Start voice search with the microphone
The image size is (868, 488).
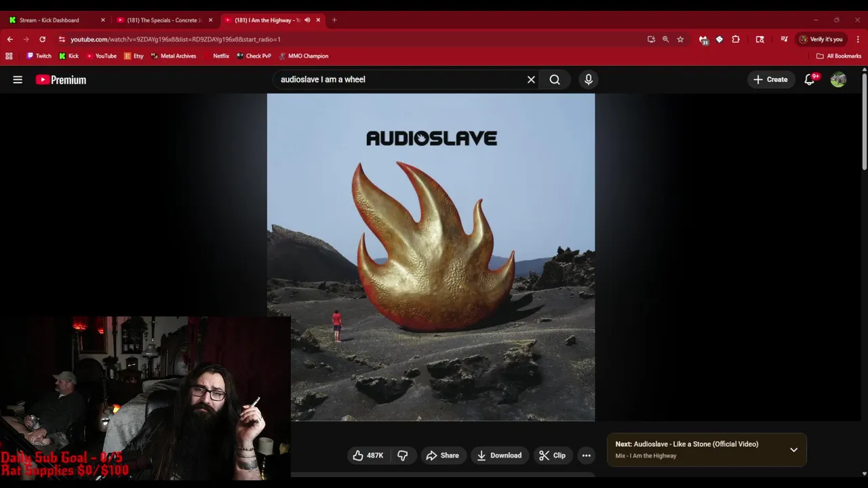pos(589,79)
